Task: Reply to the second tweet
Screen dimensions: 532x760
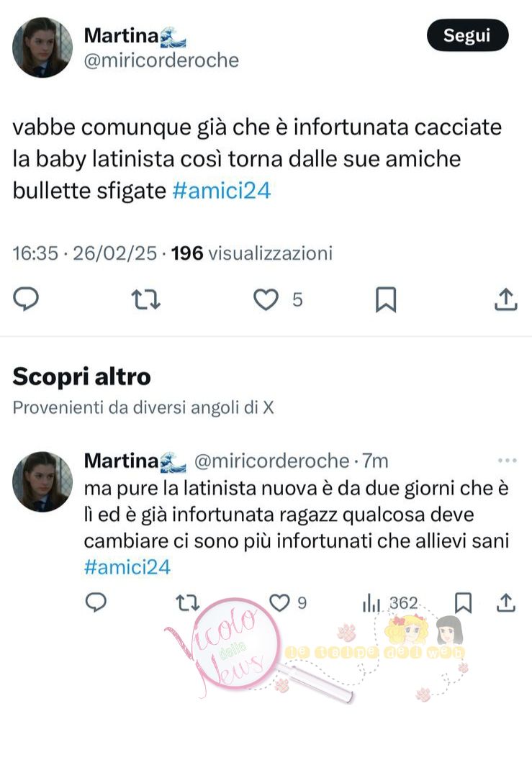Action: [x=96, y=602]
